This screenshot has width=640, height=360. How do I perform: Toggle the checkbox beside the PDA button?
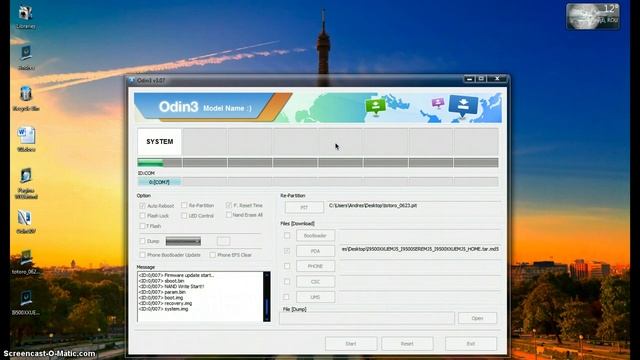[287, 251]
